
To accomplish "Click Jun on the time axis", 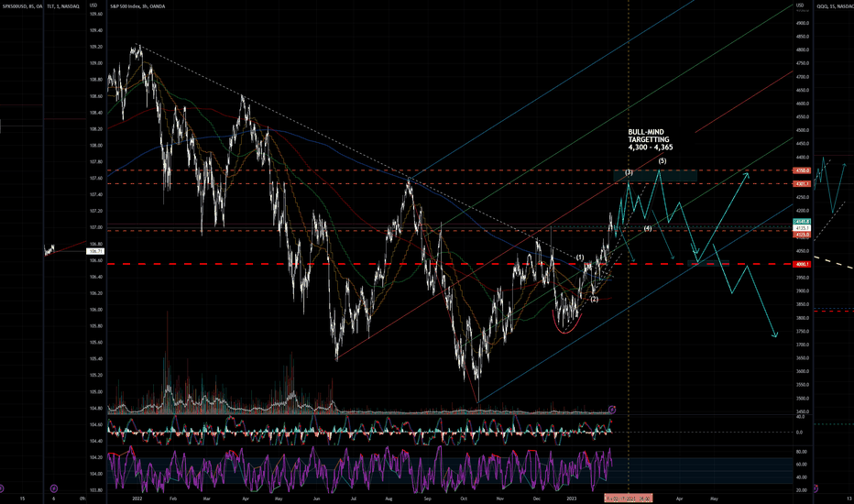I will pyautogui.click(x=317, y=498).
